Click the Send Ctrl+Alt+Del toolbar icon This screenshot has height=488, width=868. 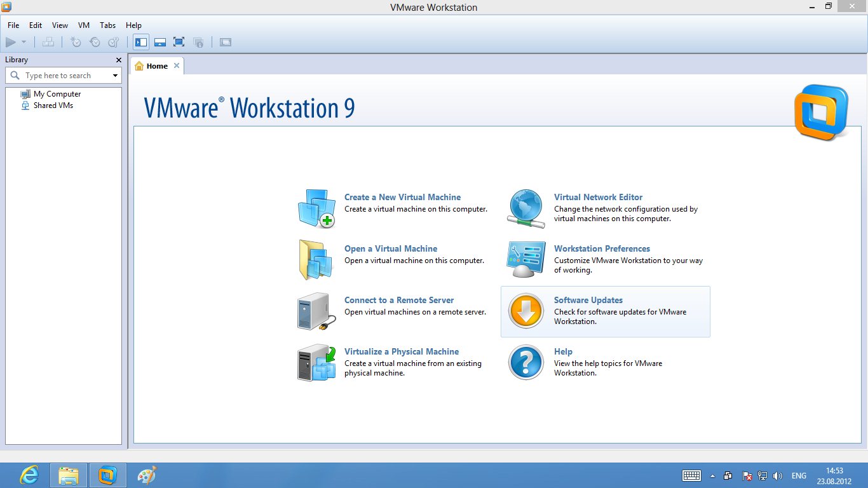(x=48, y=43)
